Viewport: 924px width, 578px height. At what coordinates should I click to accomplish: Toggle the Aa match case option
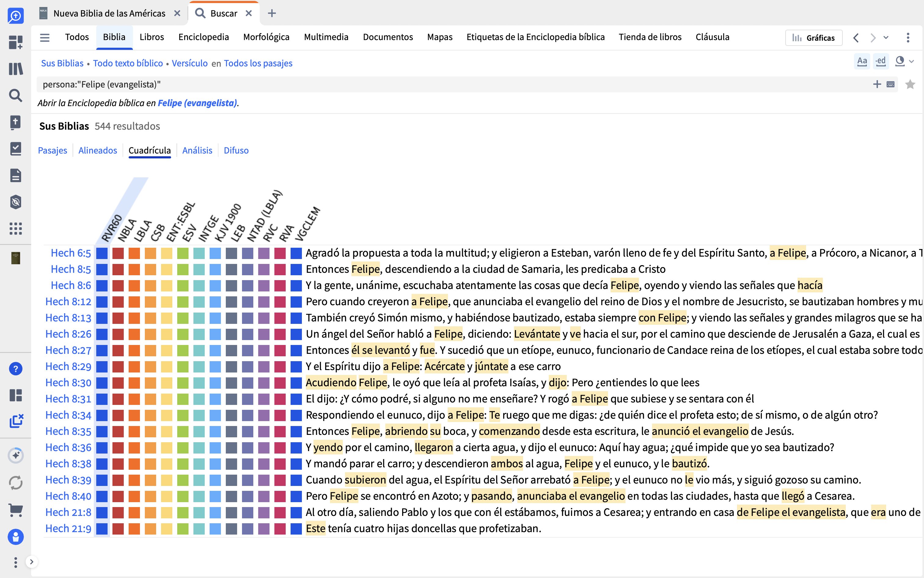pos(862,61)
